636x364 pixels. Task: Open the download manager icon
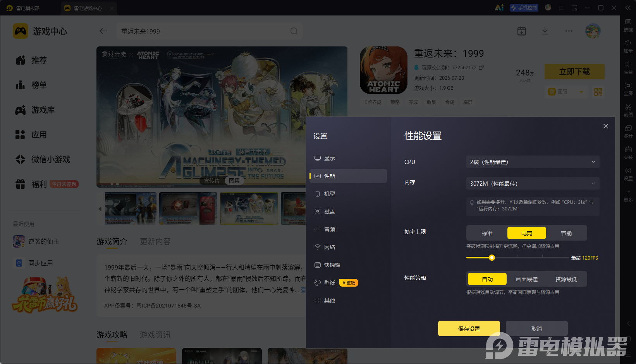tap(545, 31)
